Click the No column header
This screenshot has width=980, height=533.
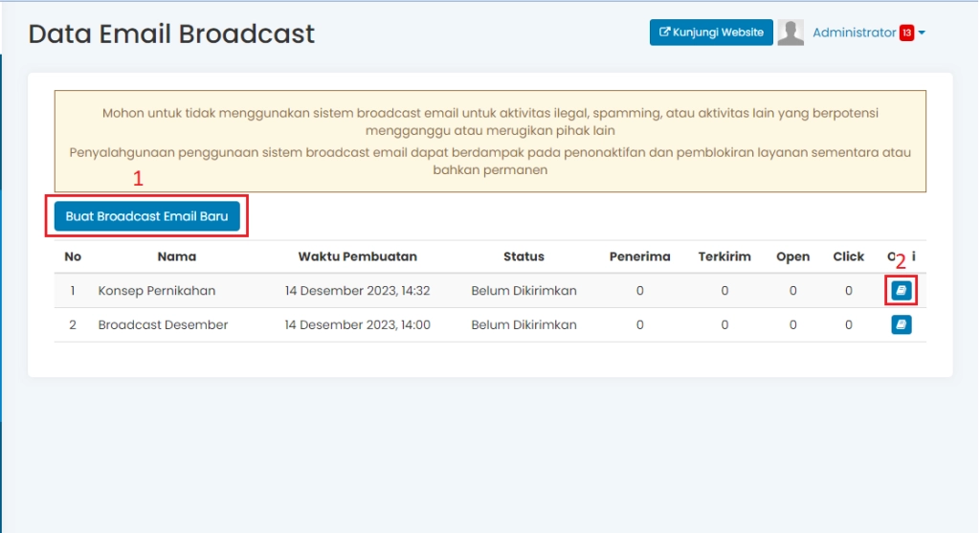[x=73, y=256]
